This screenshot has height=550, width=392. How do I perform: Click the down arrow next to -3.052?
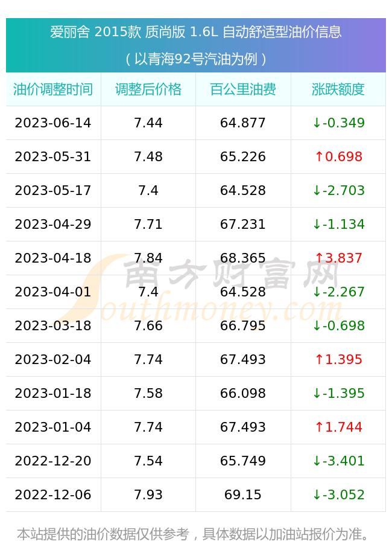[317, 495]
